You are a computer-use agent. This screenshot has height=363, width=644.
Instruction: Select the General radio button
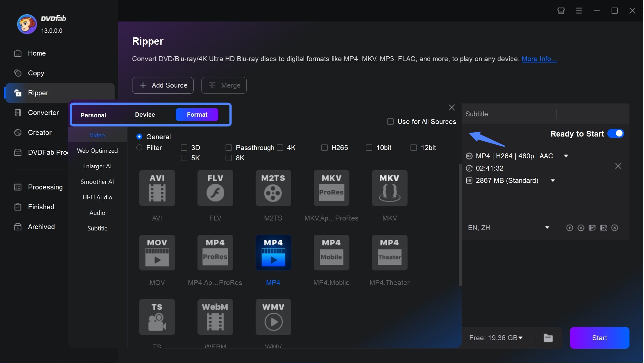(139, 136)
